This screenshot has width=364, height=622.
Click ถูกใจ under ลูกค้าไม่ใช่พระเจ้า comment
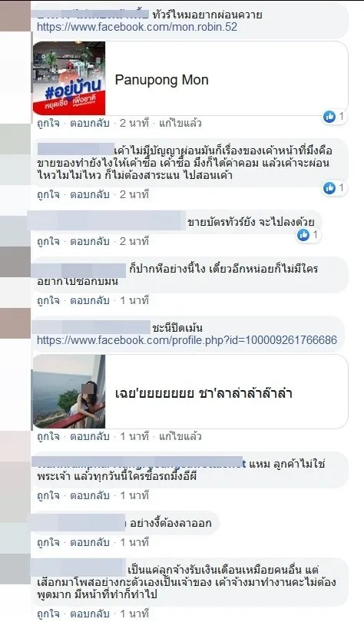coord(48,495)
